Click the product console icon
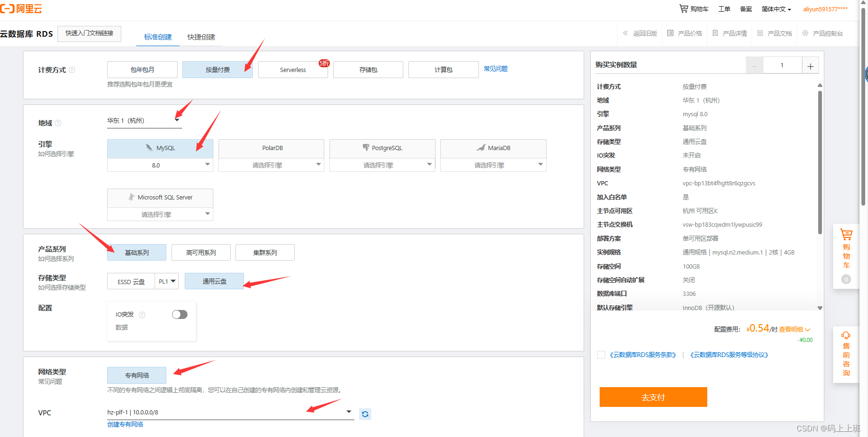Screen dimensions: 868x437 coord(805,33)
